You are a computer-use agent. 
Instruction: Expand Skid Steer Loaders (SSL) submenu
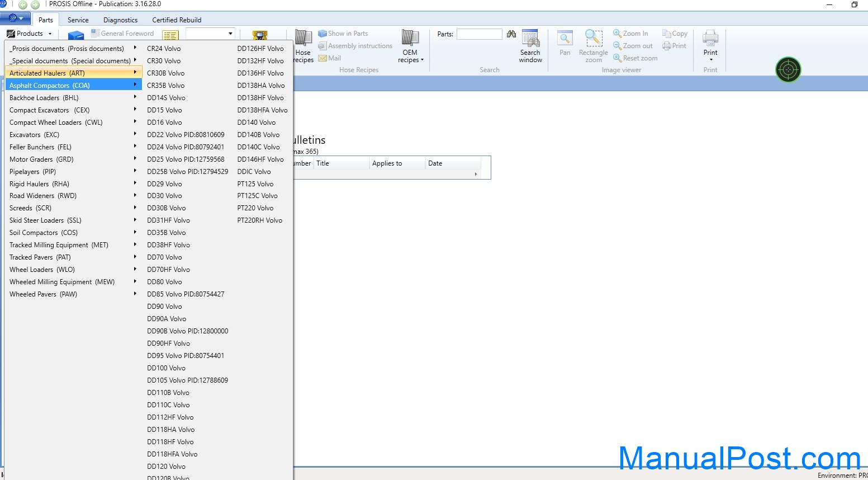[x=73, y=220]
